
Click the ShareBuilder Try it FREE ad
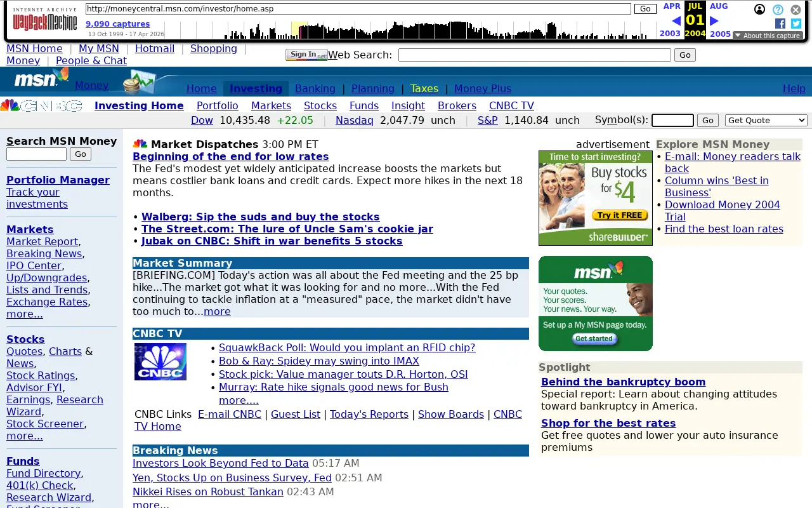coord(595,198)
